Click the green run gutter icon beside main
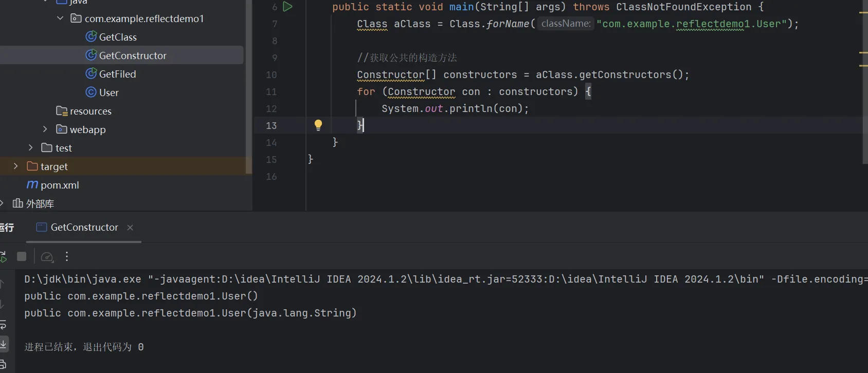 (288, 7)
